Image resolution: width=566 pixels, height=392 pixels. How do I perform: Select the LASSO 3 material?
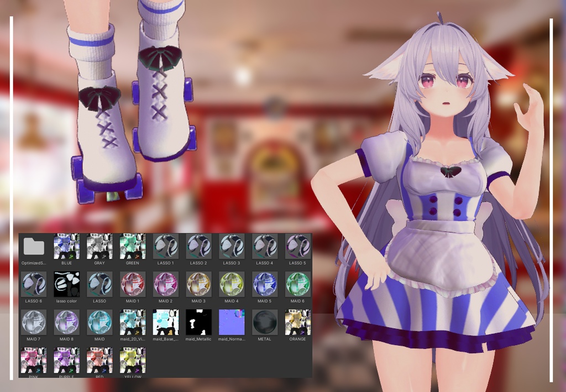tap(232, 246)
